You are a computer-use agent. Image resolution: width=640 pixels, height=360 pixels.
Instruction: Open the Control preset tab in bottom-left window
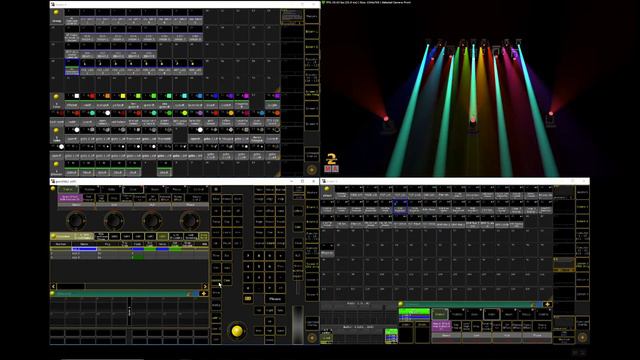click(198, 189)
